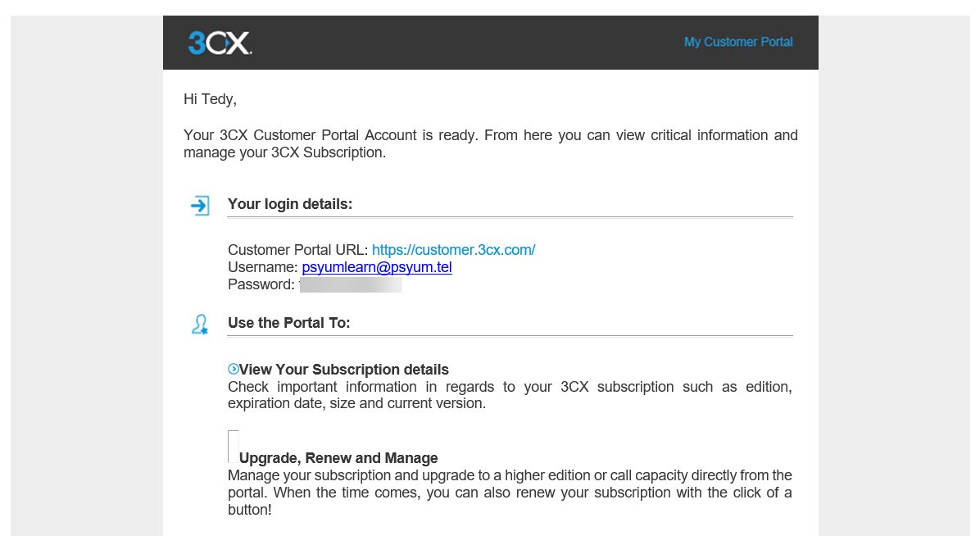Click the blurred password value
The height and width of the screenshot is (536, 980).
(351, 284)
